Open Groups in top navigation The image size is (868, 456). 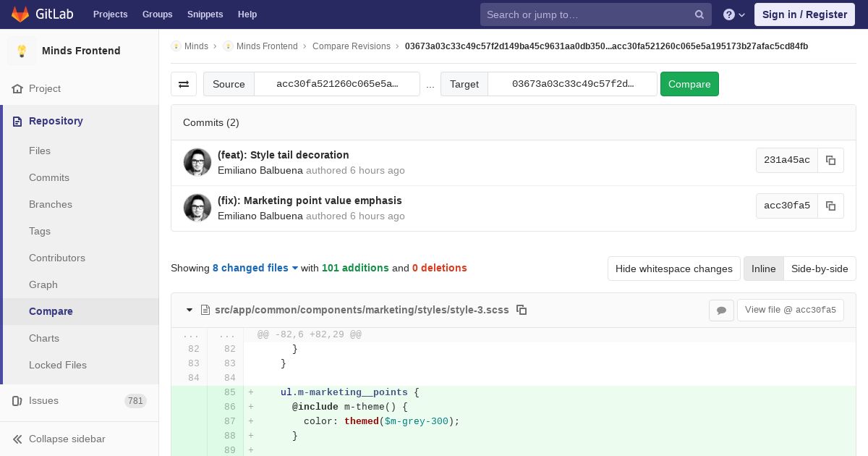pyautogui.click(x=157, y=14)
